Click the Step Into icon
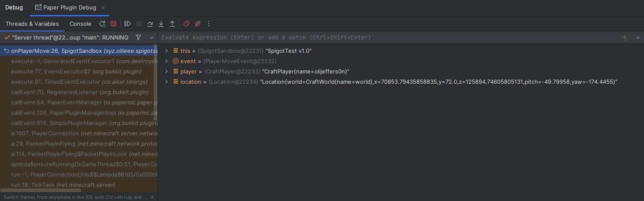644x201 pixels. point(161,24)
